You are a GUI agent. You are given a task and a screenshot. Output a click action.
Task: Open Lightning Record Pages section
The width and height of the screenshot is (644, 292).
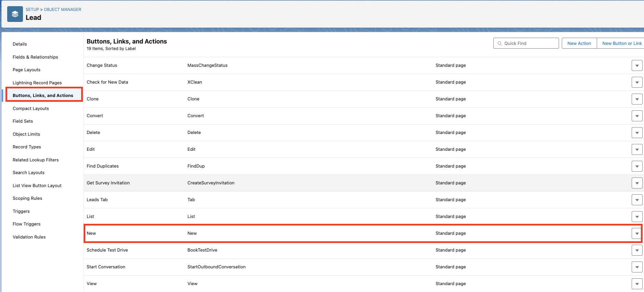pos(37,83)
